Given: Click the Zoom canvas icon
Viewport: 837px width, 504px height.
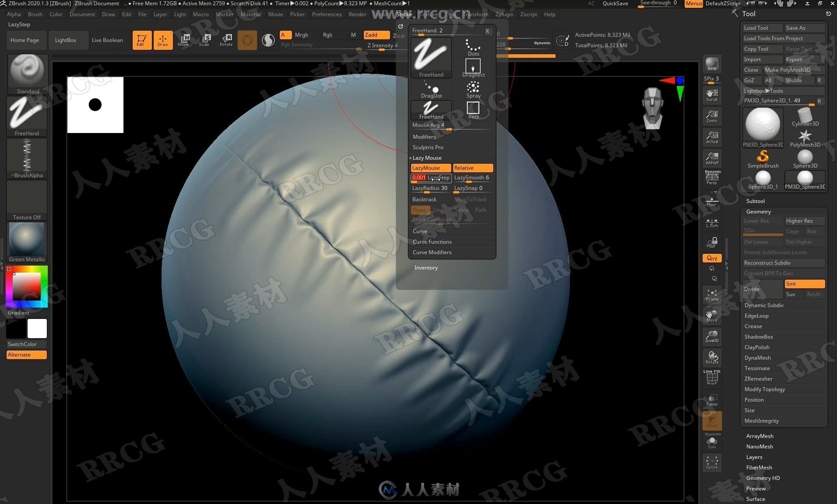Looking at the screenshot, I should click(712, 116).
